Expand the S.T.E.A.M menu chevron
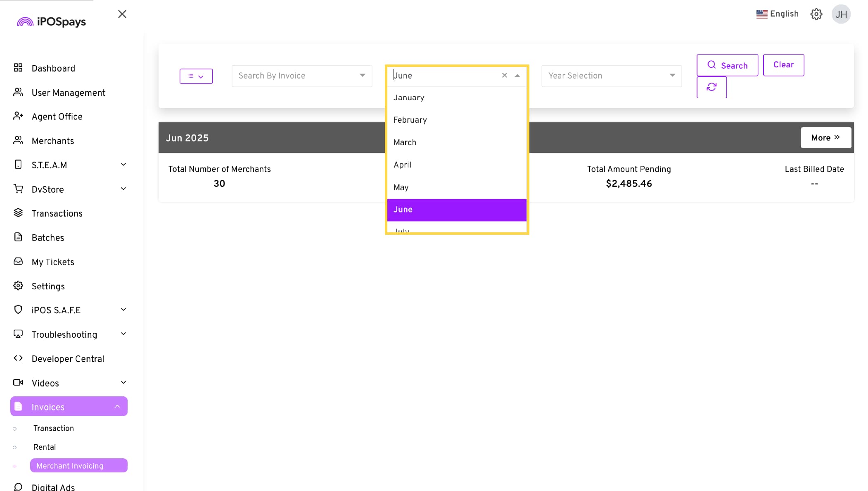 [x=123, y=164]
